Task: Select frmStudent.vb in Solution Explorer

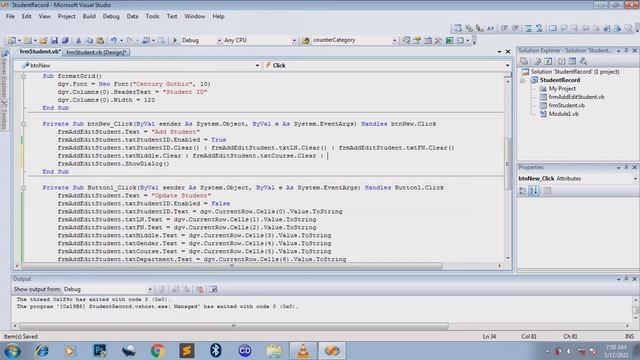Action: [566, 105]
